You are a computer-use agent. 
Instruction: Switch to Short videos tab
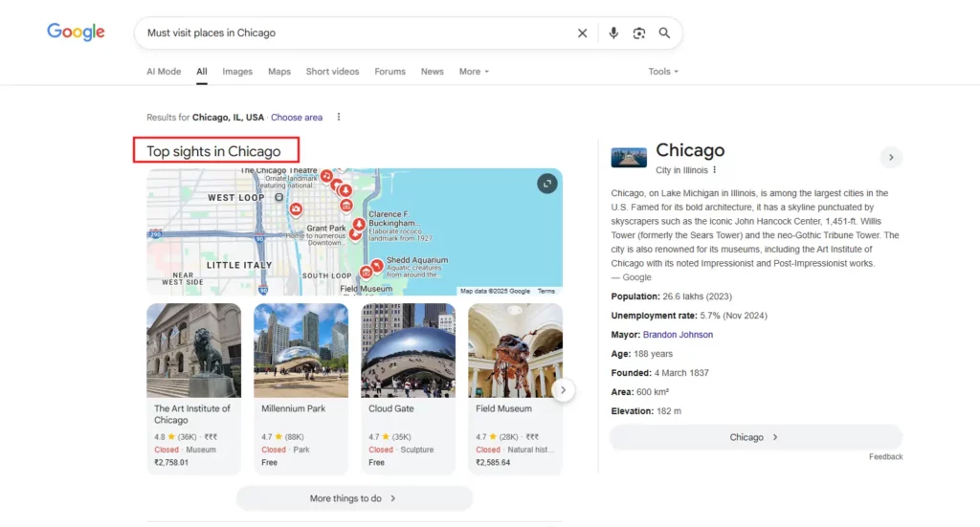tap(332, 71)
